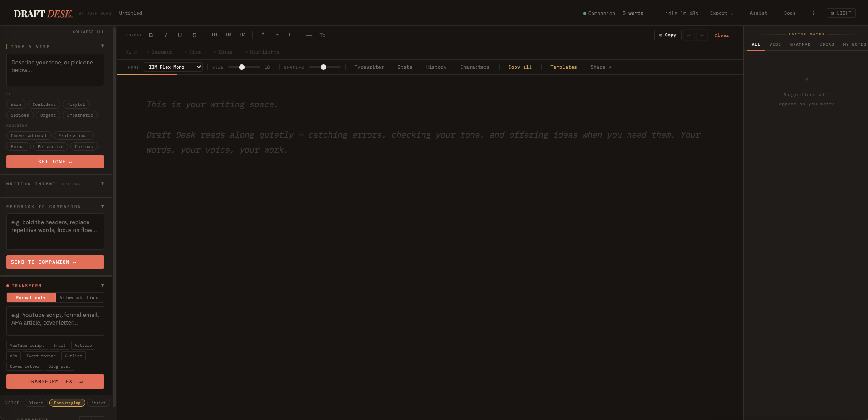Insert a blockquote
The width and height of the screenshot is (868, 420).
263,35
